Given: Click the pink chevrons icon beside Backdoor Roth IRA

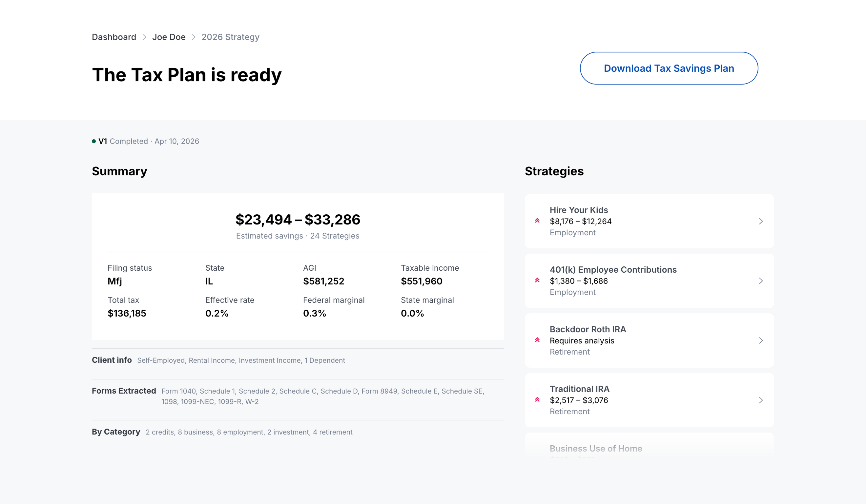Looking at the screenshot, I should pyautogui.click(x=537, y=340).
